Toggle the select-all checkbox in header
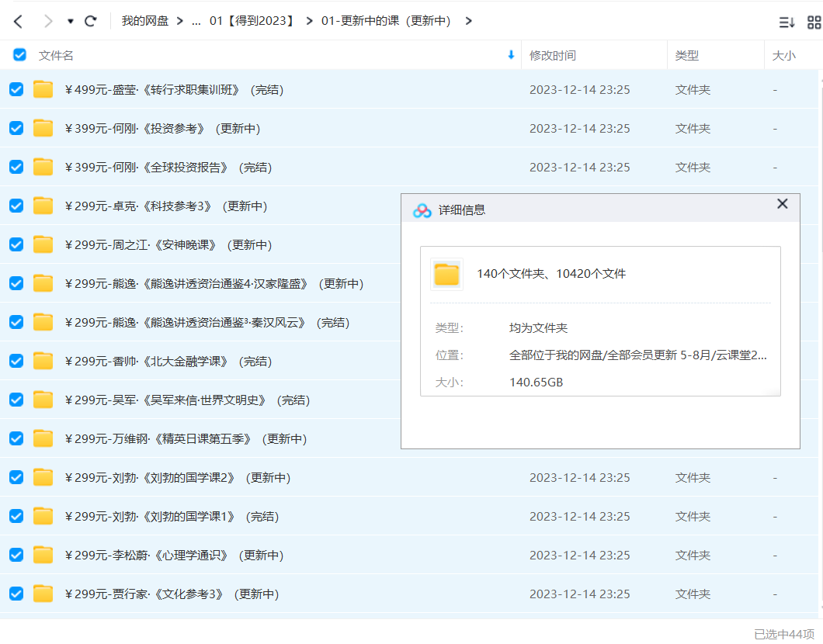Viewport: 823px width, 644px height. (19, 55)
